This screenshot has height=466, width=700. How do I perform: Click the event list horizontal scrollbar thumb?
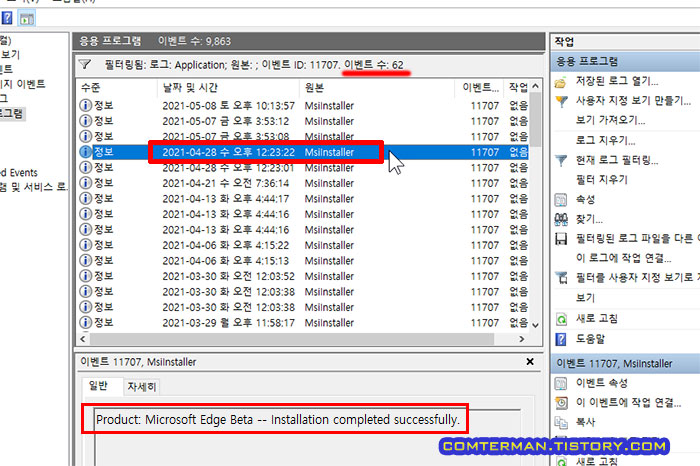(292, 339)
